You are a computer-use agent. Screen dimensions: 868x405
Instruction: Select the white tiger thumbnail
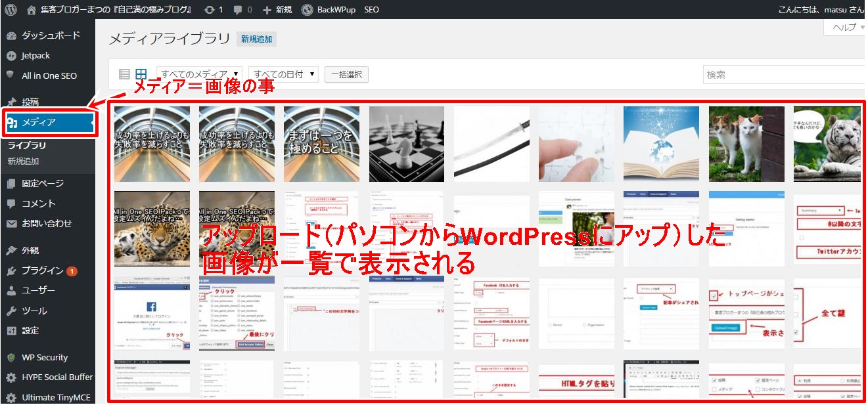tap(827, 144)
